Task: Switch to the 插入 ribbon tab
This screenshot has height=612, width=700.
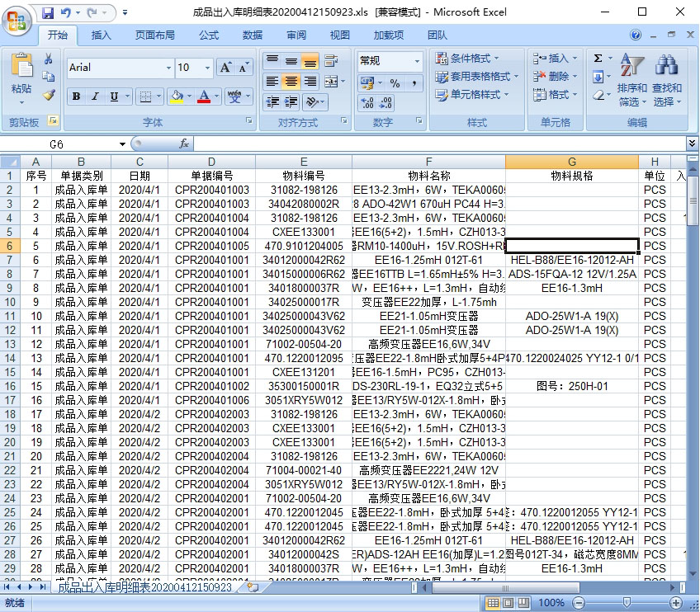Action: coord(102,35)
